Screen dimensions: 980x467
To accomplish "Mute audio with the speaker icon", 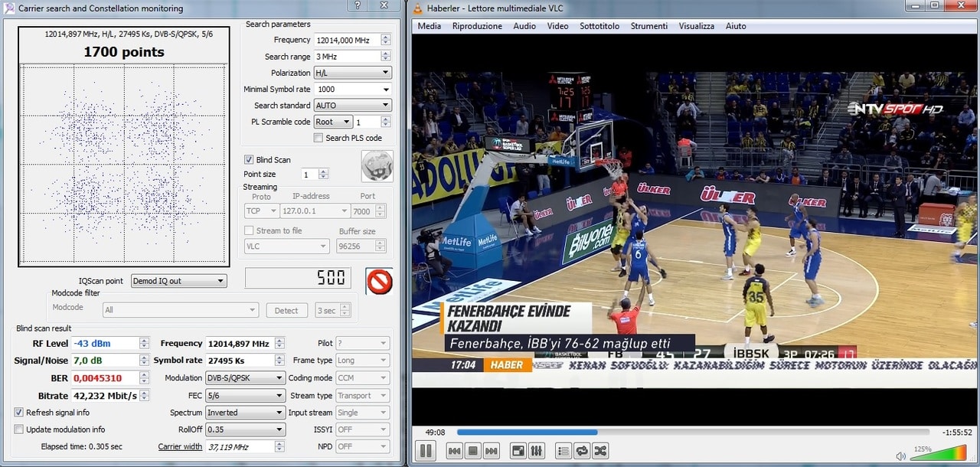I will pos(900,456).
